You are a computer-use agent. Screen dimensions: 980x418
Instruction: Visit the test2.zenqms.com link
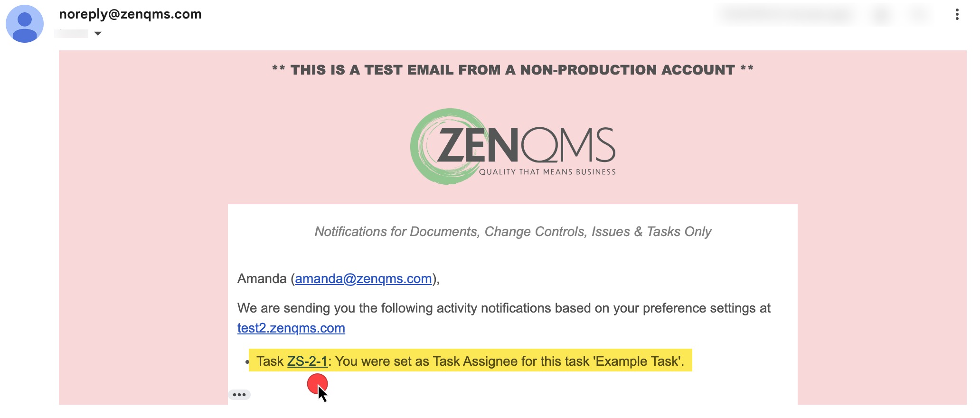(x=291, y=328)
